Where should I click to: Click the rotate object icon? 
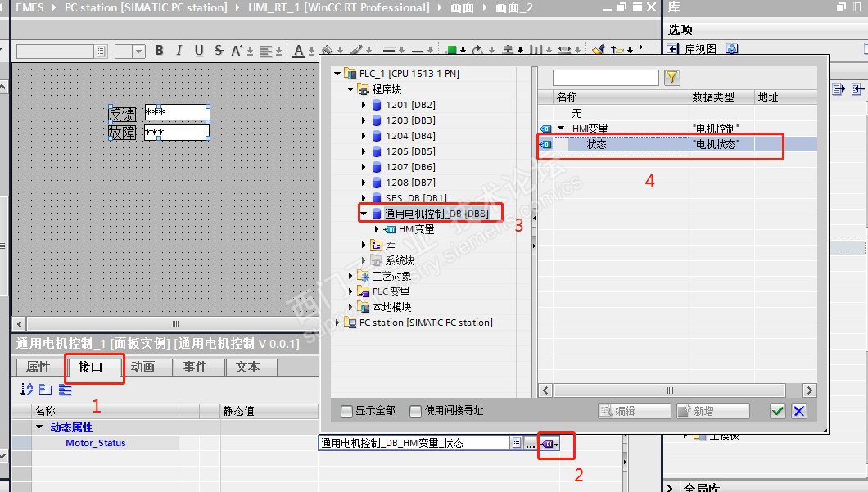477,51
